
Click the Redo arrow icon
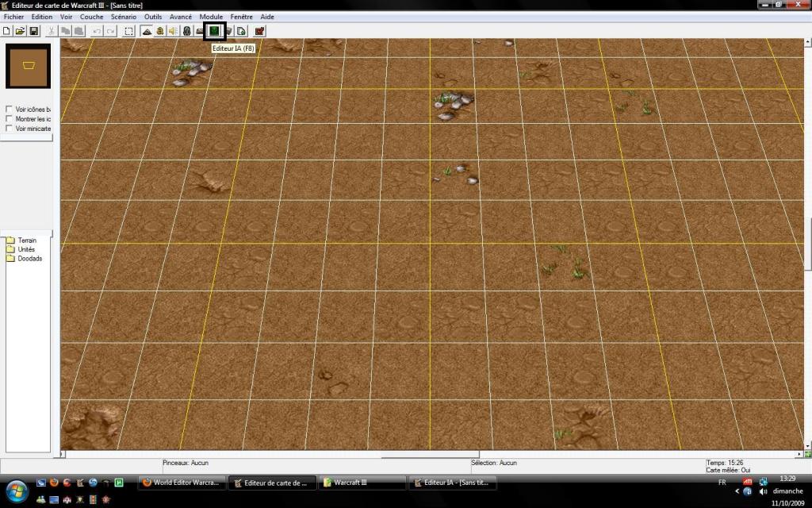110,31
